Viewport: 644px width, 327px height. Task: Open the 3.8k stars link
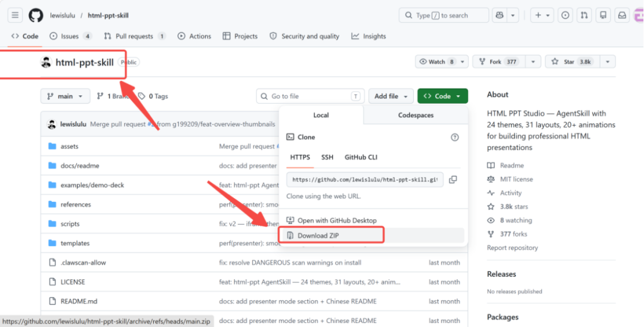514,207
